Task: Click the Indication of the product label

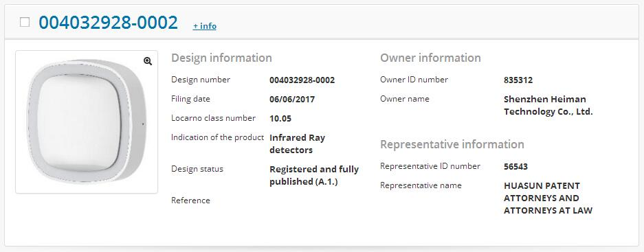Action: 217,137
